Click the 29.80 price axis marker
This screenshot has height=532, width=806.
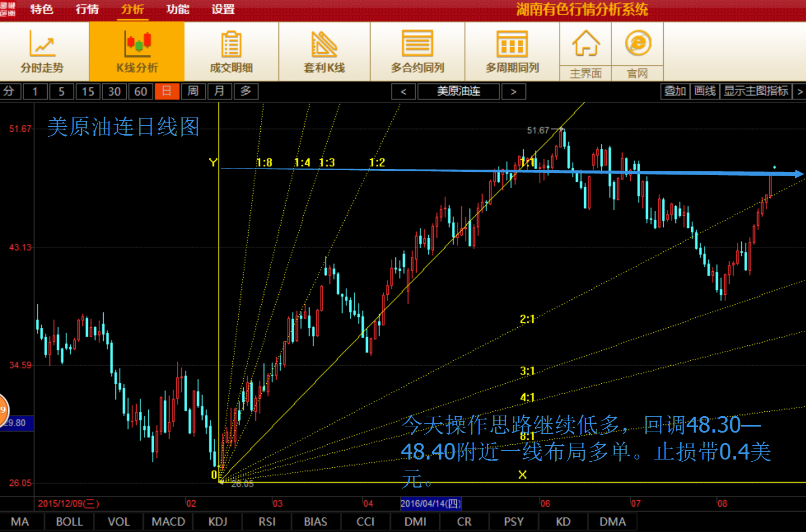(x=16, y=423)
